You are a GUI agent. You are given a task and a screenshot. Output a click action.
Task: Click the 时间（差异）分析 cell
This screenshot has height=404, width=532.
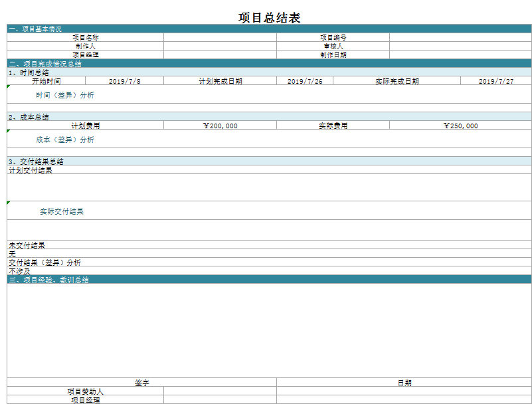[x=65, y=95]
